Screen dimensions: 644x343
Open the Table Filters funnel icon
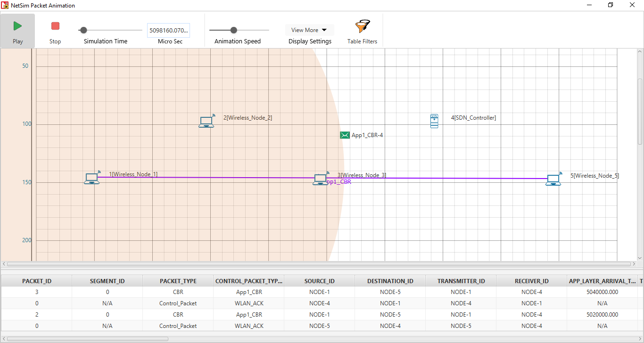pyautogui.click(x=362, y=27)
